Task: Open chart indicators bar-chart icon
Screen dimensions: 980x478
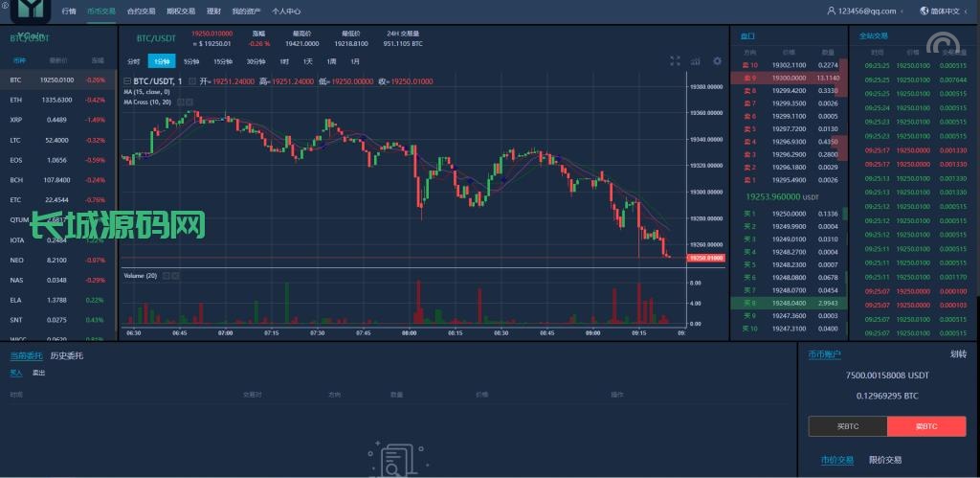Action: [696, 60]
